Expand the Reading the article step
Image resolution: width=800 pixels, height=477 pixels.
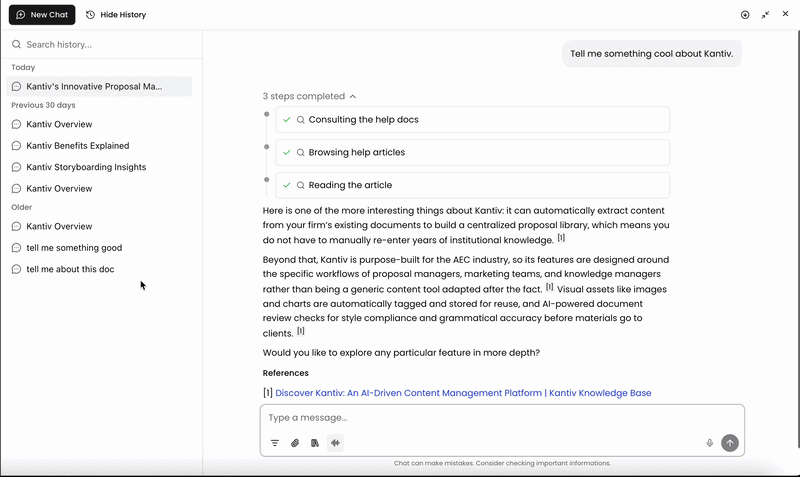(472, 185)
